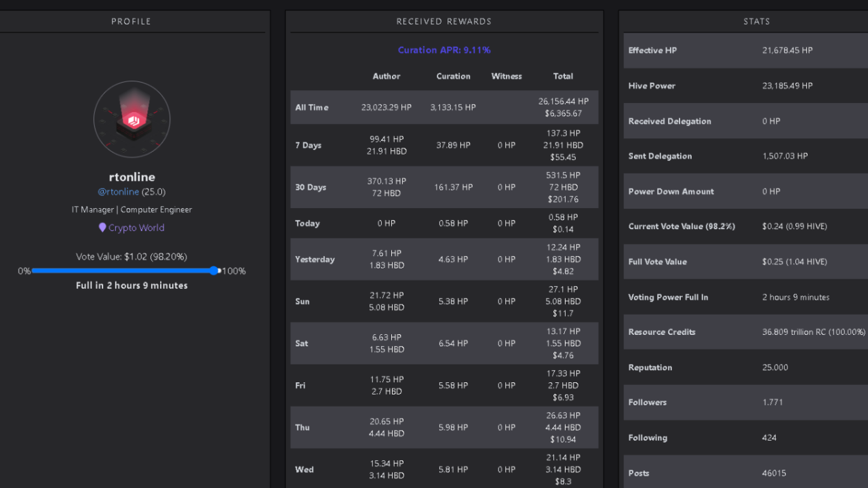Click the 5.81 HP curation value for Wed
The height and width of the screenshot is (488, 868).
[454, 470]
